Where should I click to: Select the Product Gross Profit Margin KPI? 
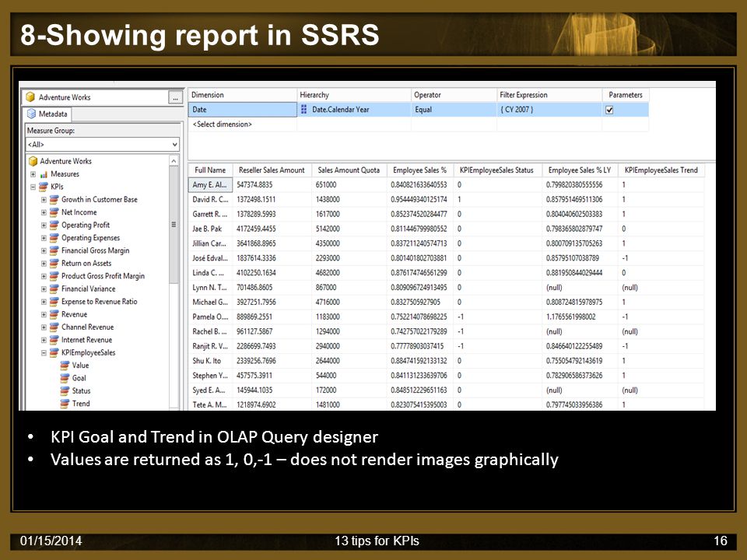click(x=103, y=276)
